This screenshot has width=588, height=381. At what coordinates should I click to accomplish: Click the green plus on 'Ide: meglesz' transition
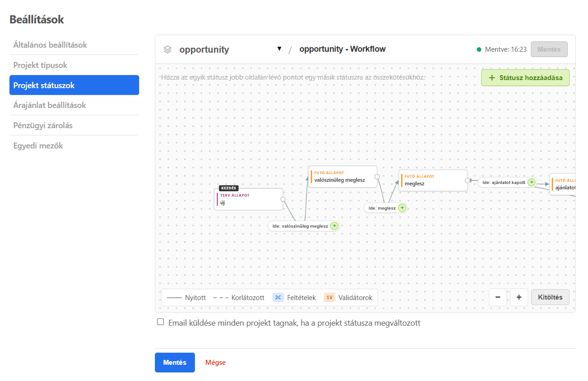pos(402,208)
